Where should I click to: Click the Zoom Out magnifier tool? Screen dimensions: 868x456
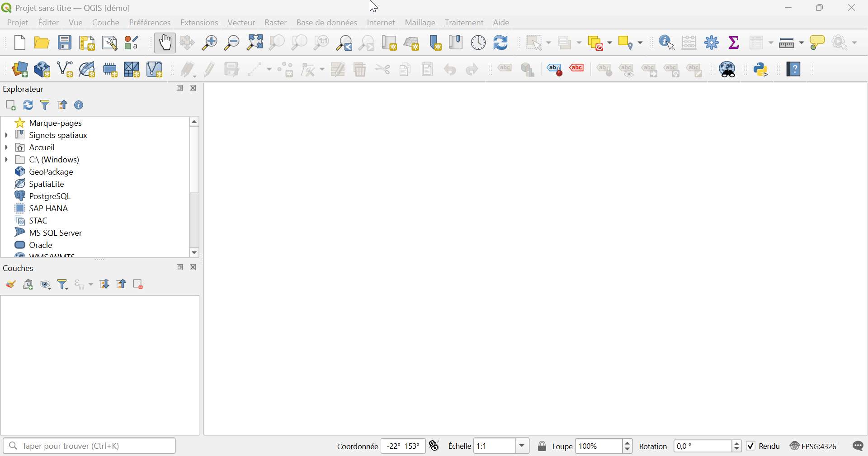click(232, 43)
